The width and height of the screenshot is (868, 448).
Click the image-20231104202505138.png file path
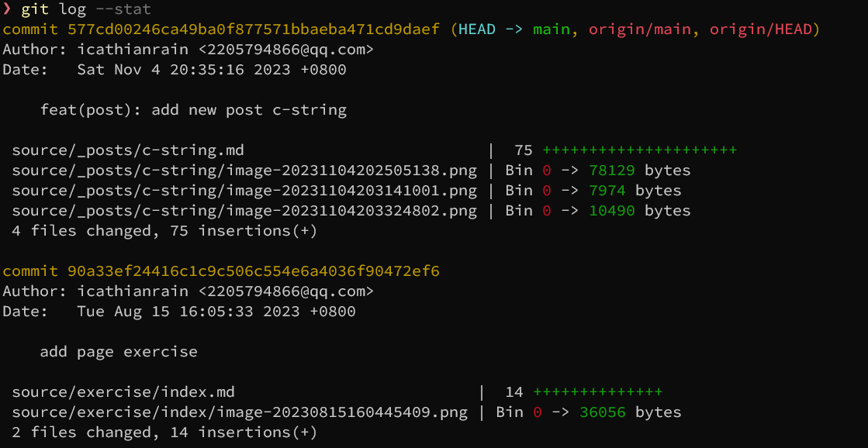pos(244,171)
